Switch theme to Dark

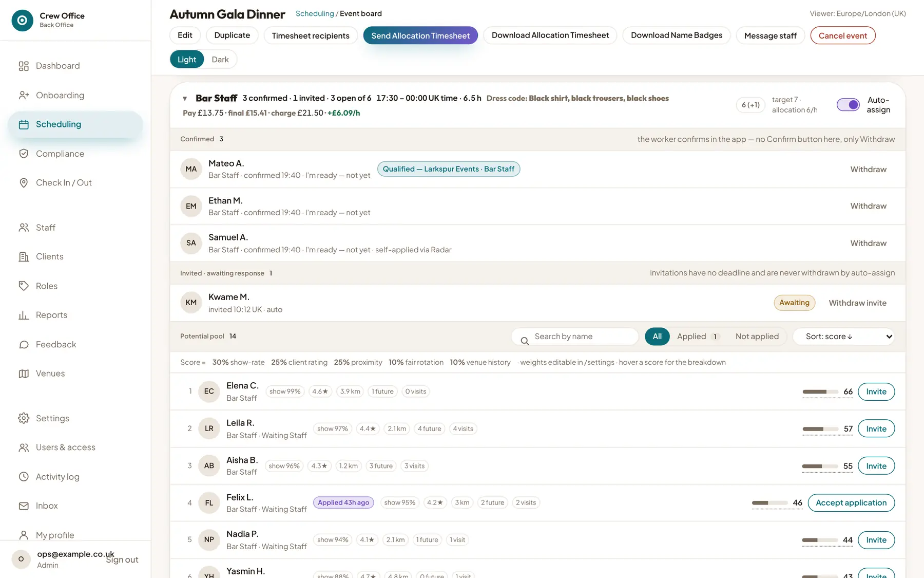tap(220, 60)
